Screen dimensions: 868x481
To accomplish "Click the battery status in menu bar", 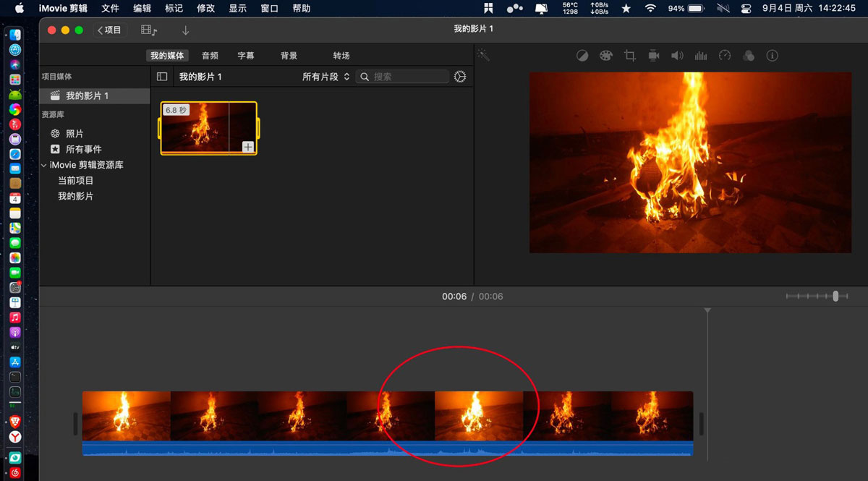I will [x=686, y=9].
